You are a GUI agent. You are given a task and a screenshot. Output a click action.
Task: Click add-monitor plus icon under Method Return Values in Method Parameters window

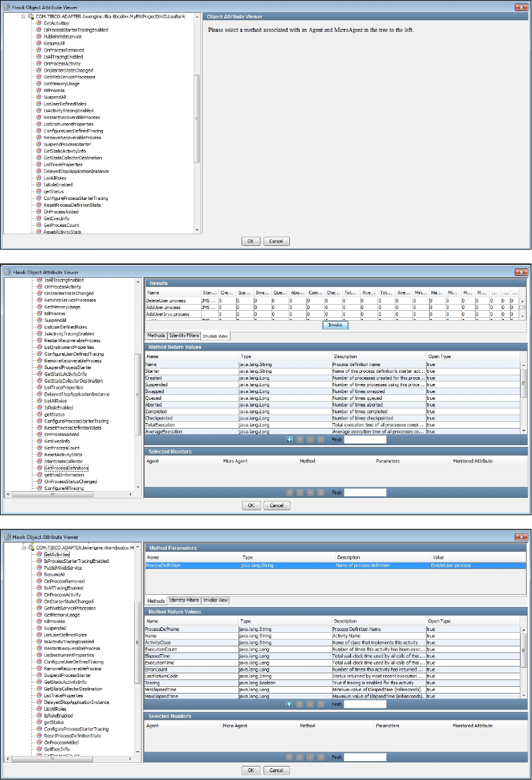289,705
